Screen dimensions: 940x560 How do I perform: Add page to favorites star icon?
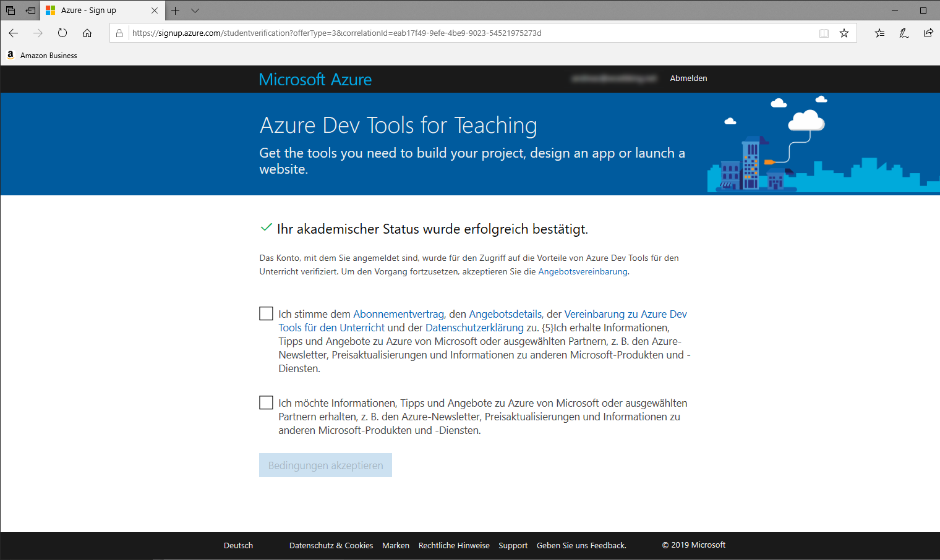pyautogui.click(x=844, y=33)
